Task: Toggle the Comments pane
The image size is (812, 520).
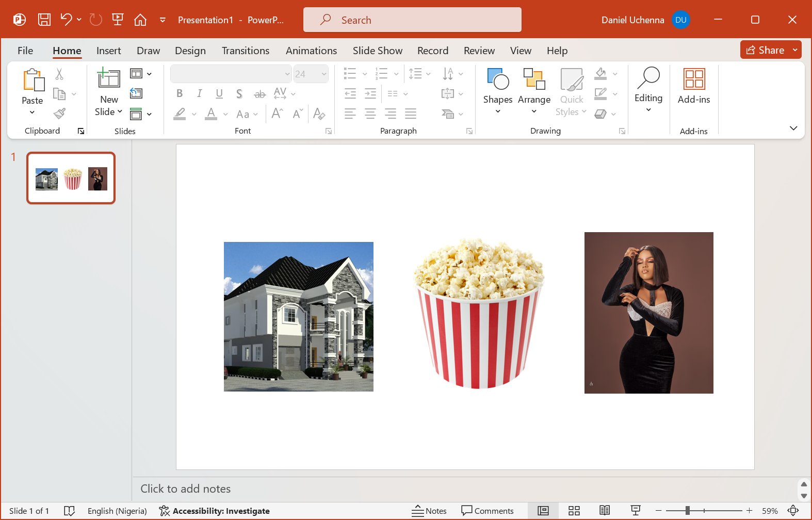Action: tap(488, 511)
